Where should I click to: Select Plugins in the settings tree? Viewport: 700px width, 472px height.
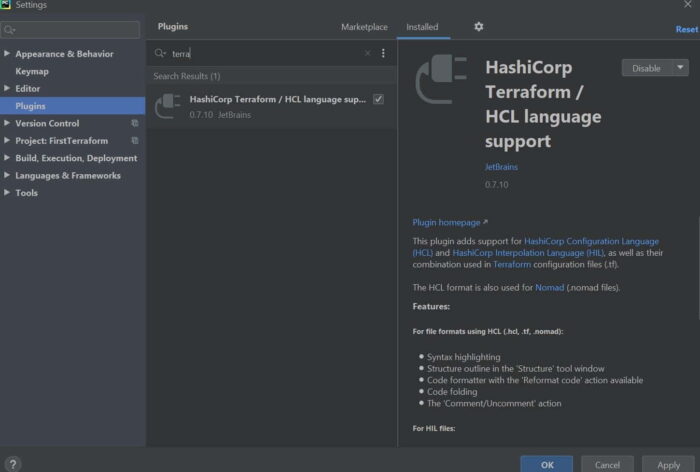72,106
